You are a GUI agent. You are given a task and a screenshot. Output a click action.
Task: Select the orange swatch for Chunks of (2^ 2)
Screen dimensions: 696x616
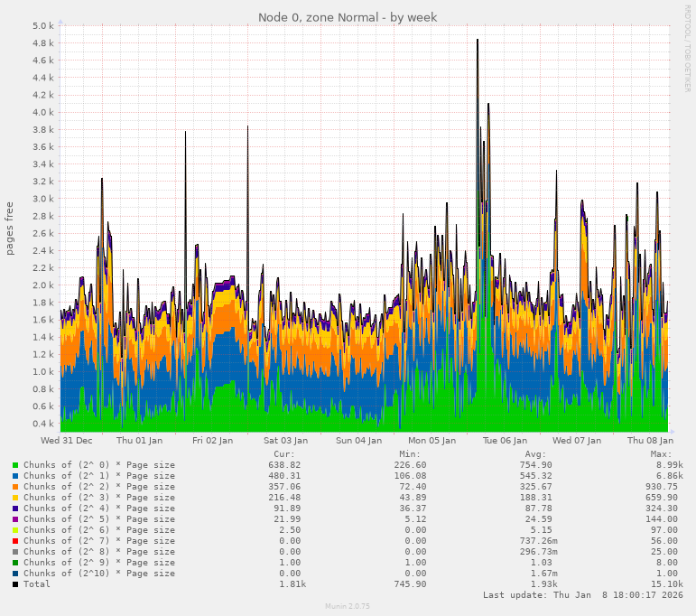15,487
